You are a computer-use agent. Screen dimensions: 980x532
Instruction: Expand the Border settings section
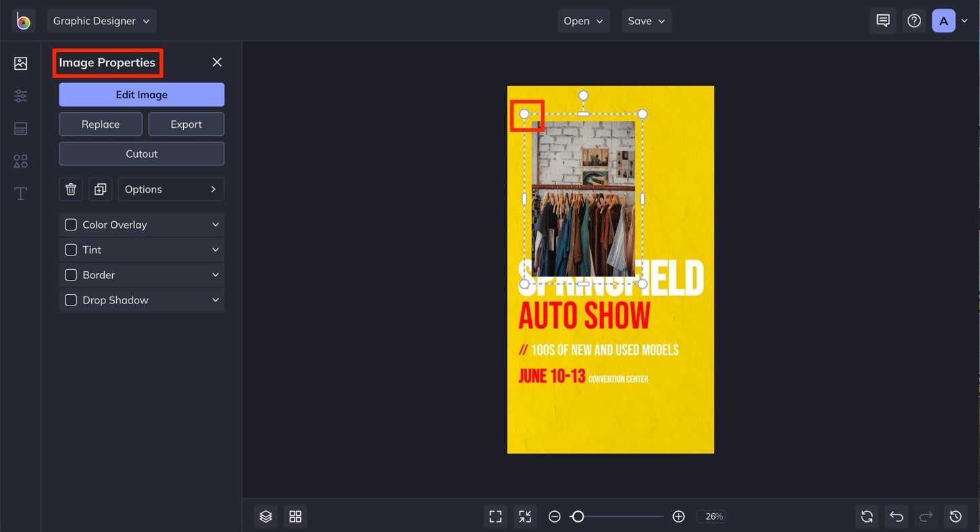pyautogui.click(x=215, y=274)
